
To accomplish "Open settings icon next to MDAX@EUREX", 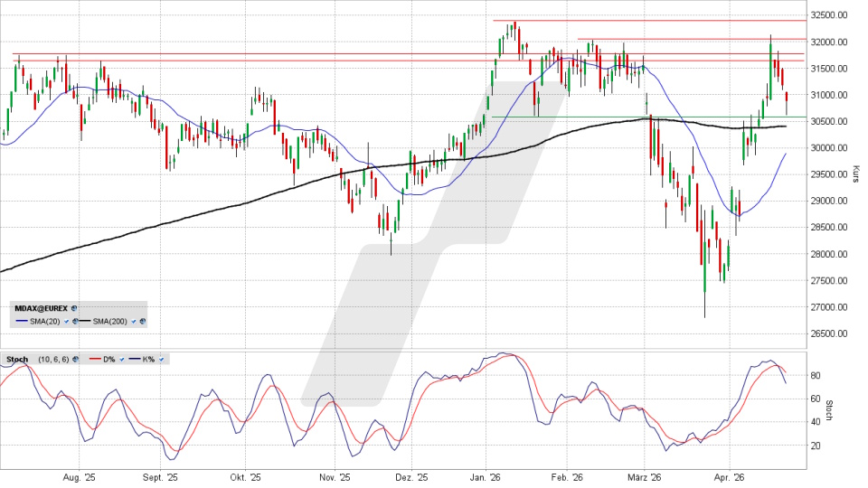I will 74,308.
